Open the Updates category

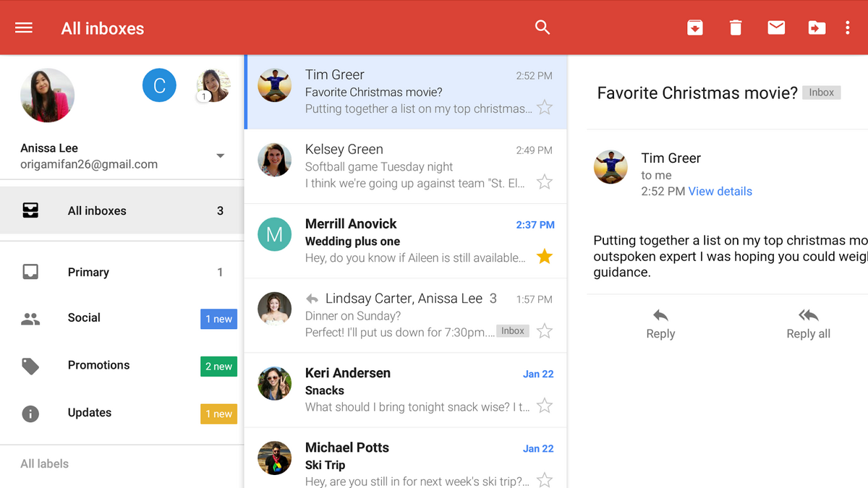coord(89,413)
